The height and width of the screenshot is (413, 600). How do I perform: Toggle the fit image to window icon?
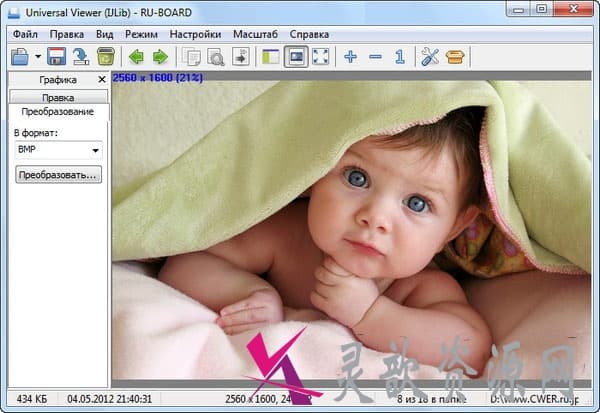click(296, 57)
